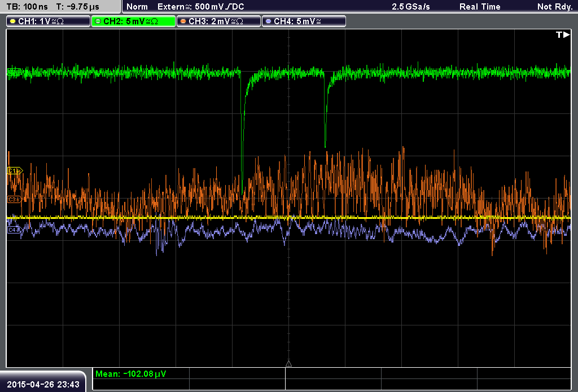
Task: Click the Norm trigger mode label
Action: click(137, 7)
